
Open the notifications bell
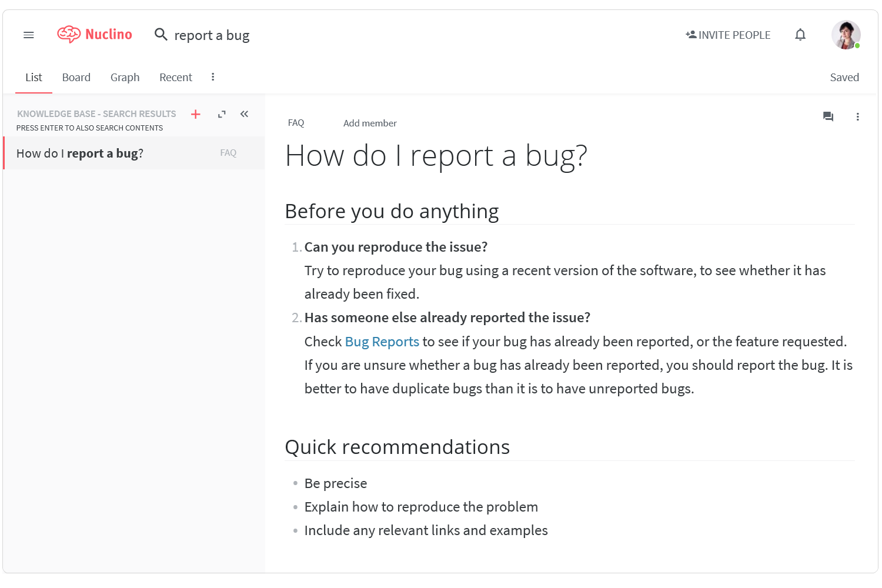[800, 35]
